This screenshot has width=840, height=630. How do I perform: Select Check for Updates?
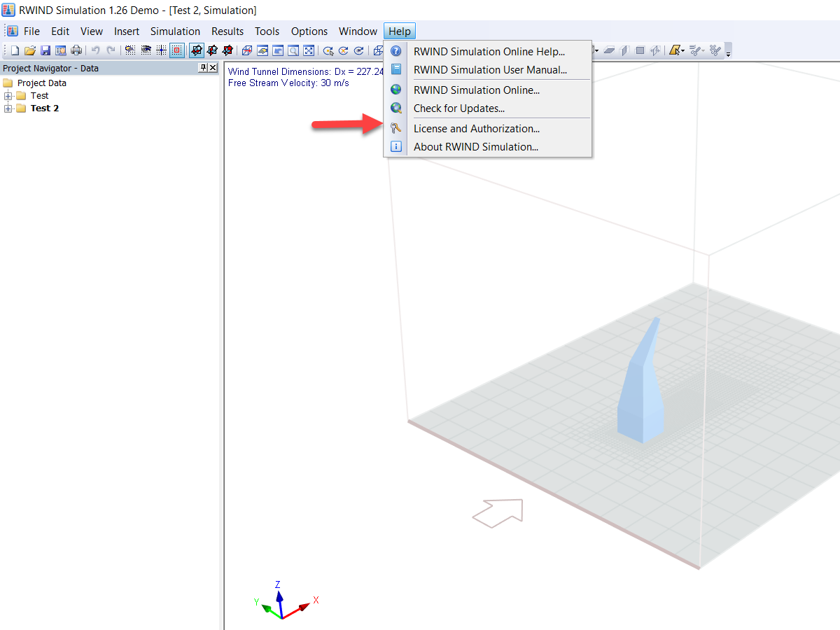(488, 108)
